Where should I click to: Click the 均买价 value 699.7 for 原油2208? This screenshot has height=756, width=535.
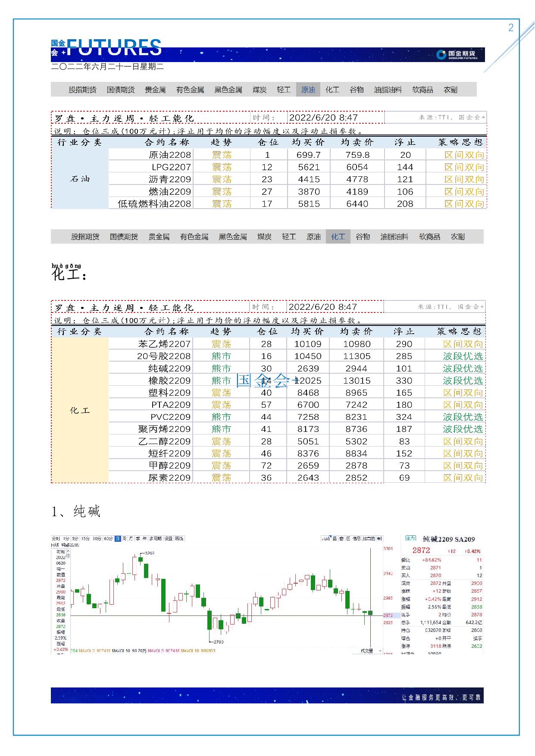(309, 155)
